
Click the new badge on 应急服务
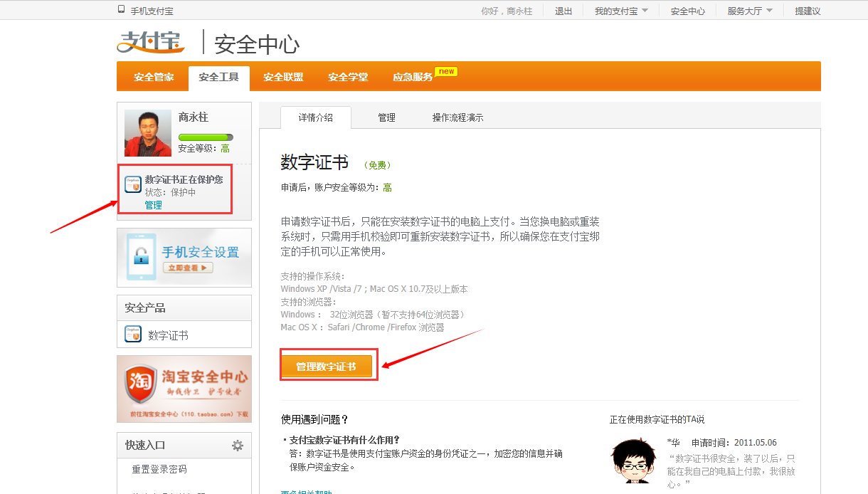[x=446, y=70]
